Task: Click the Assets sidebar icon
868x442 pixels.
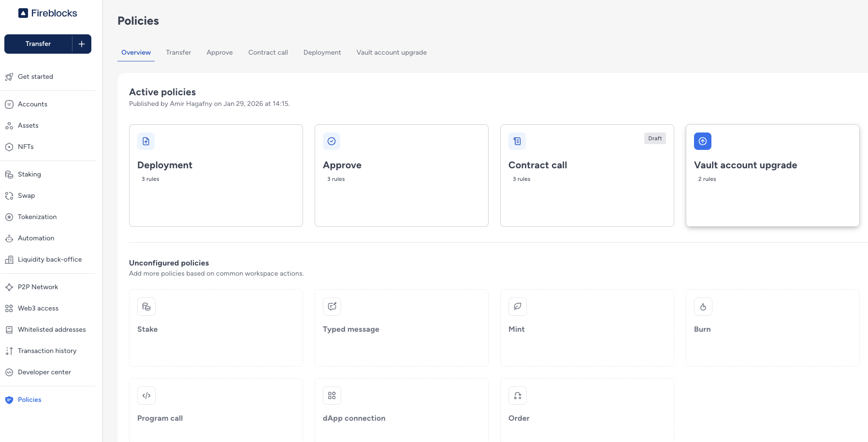Action: coord(9,126)
